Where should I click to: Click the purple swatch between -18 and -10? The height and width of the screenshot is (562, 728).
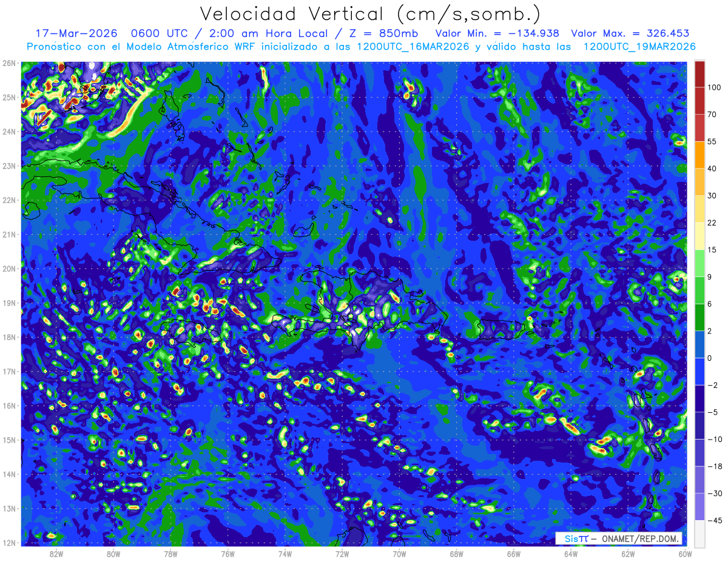click(699, 453)
